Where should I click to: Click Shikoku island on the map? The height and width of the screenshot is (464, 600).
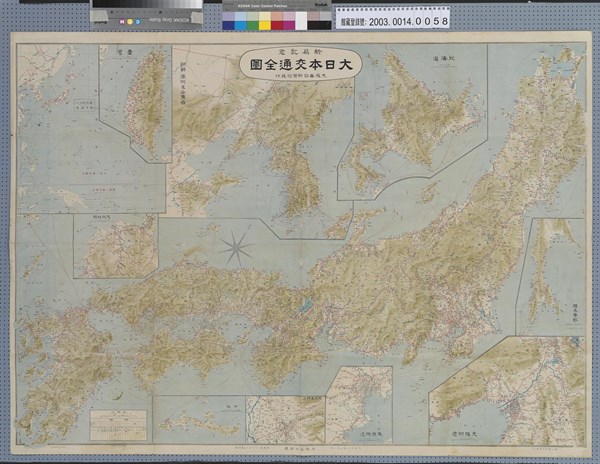[190, 350]
